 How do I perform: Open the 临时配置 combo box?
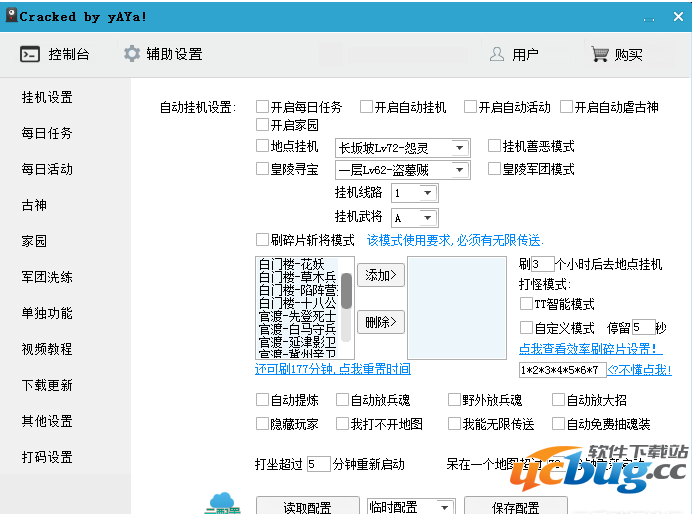(447, 507)
